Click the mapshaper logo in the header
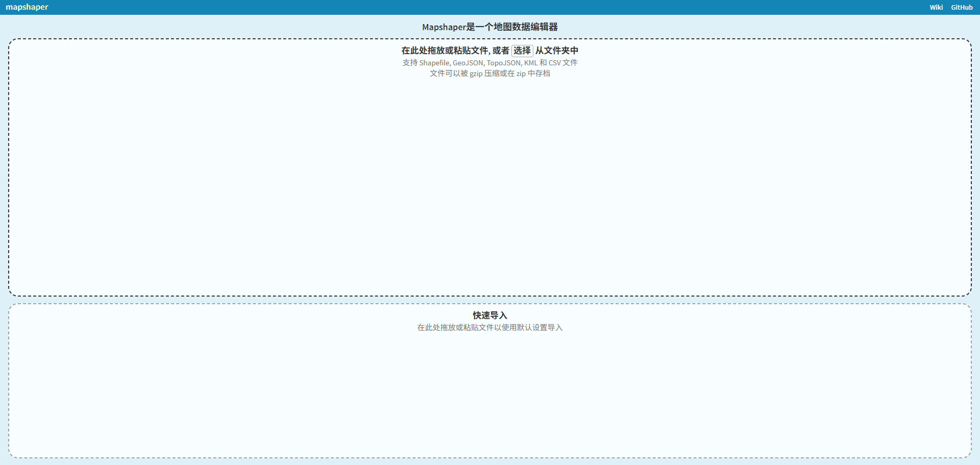 [27, 7]
